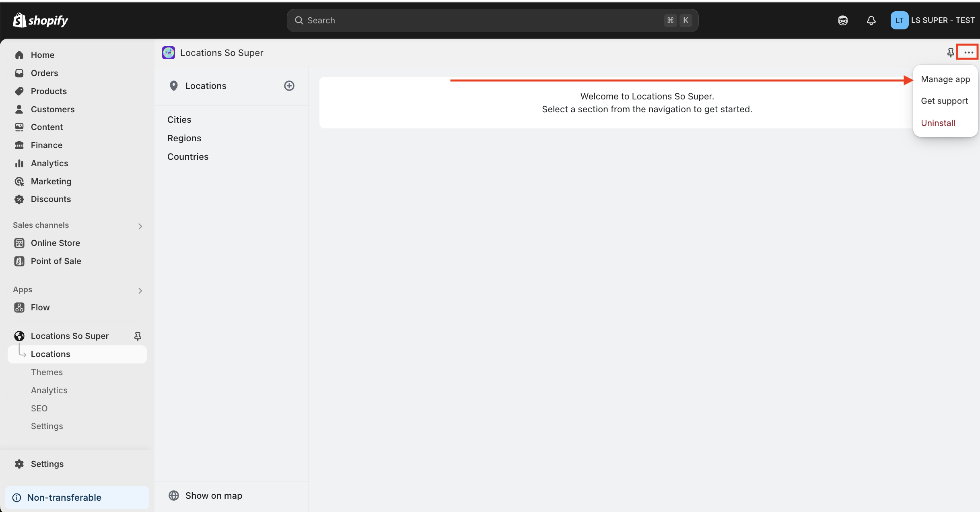Click the pin icon in app header

point(950,53)
